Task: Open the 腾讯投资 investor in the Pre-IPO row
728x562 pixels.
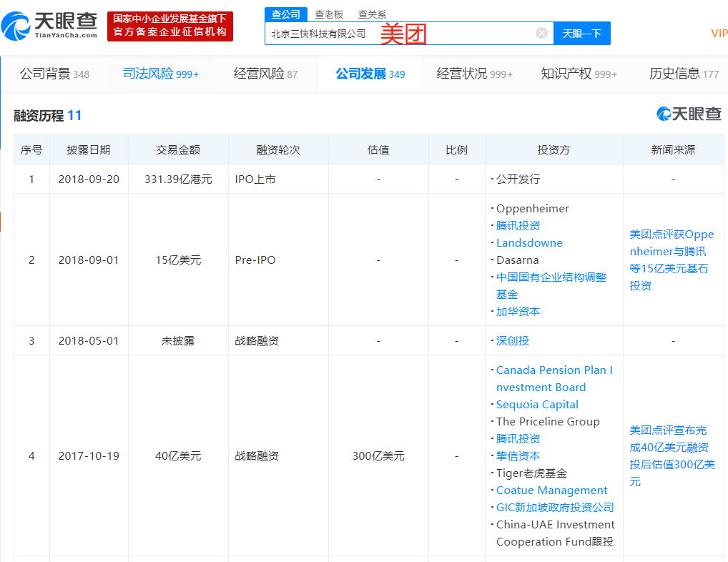Action: 518,225
